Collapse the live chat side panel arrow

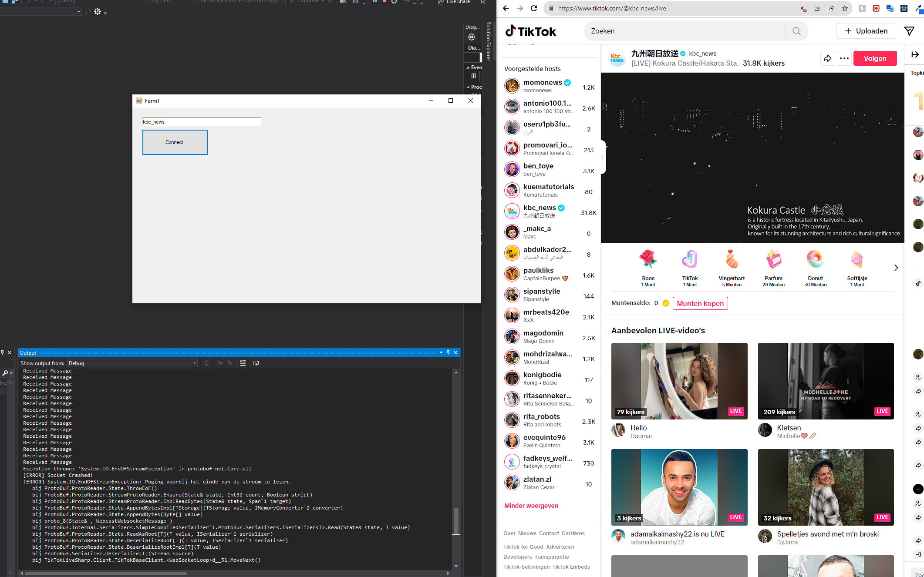pos(915,54)
